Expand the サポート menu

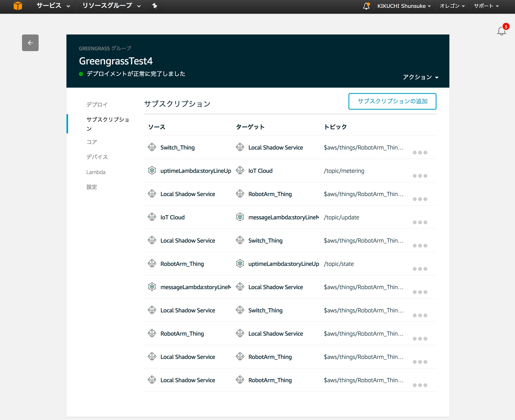[x=486, y=6]
